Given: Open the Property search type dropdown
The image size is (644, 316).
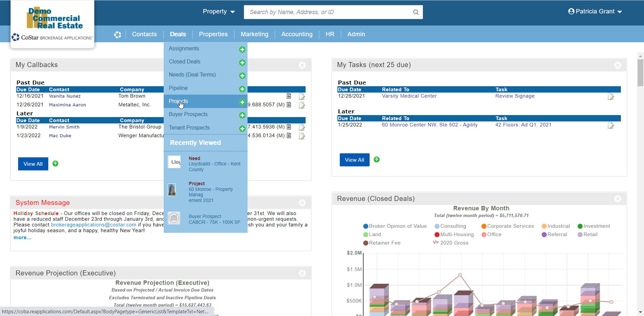Looking at the screenshot, I should point(218,12).
